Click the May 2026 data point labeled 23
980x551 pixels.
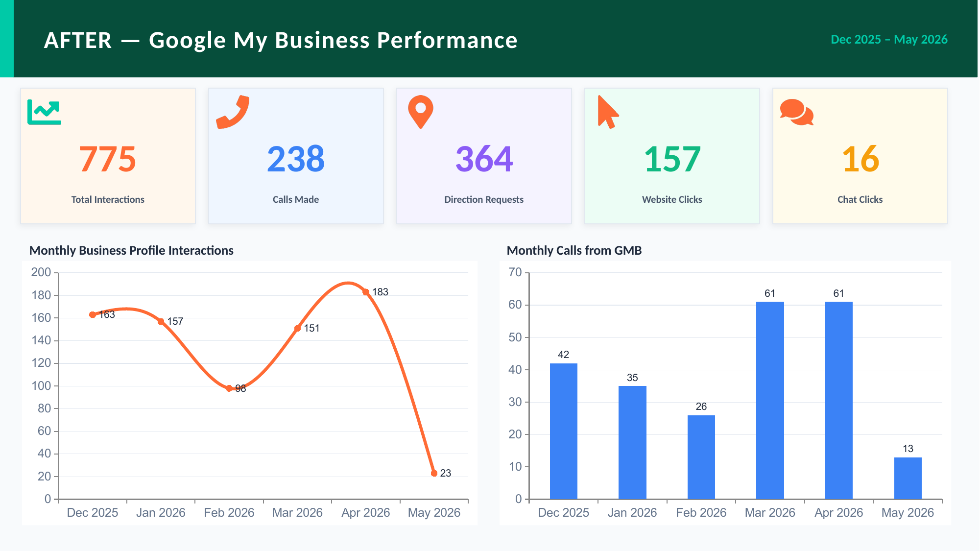(434, 473)
